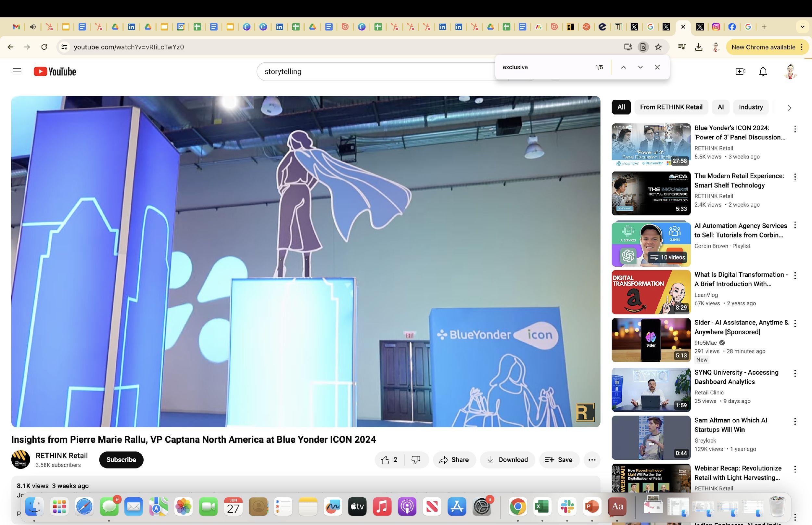This screenshot has width=812, height=525.
Task: Open the Digital Transformation video thumbnail
Action: (x=651, y=292)
